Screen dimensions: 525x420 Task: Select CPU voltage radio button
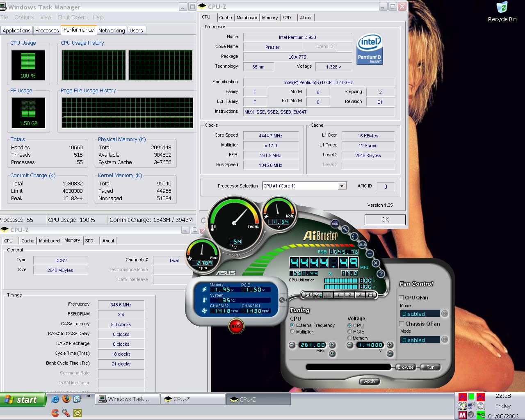tap(350, 325)
